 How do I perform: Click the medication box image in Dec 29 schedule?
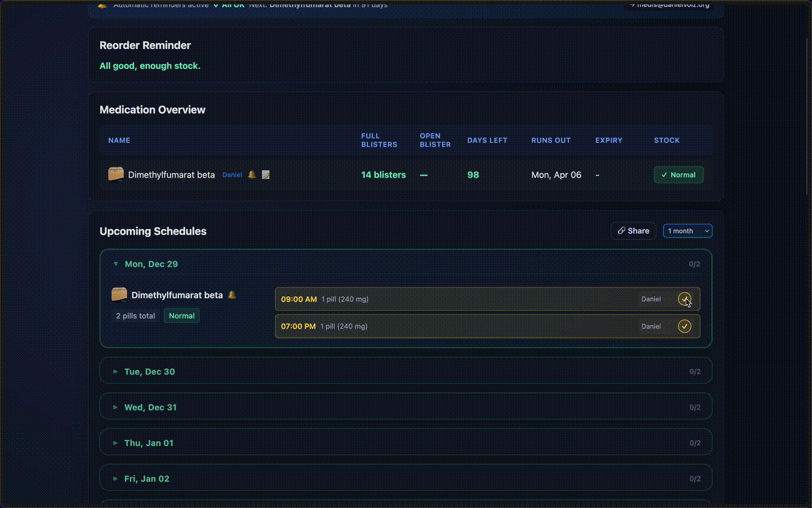(119, 295)
